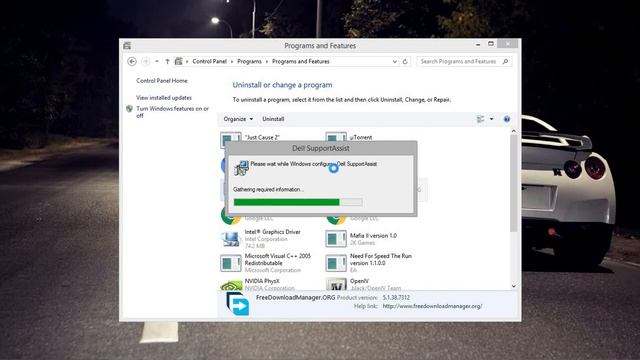Maximize the Programs and Features window

click(x=491, y=44)
